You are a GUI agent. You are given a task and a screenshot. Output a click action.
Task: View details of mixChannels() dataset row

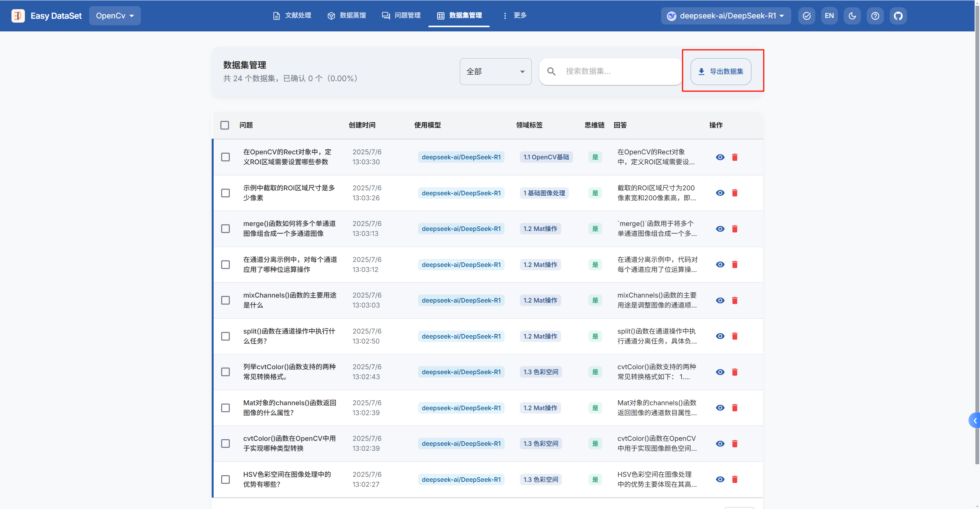[x=720, y=301]
